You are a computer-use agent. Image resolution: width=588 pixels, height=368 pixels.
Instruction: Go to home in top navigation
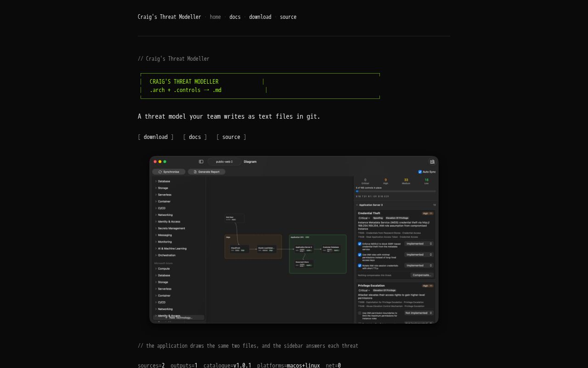215,17
